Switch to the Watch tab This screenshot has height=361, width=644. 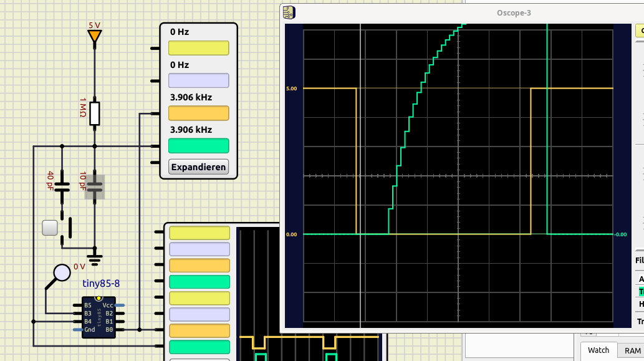tap(598, 350)
